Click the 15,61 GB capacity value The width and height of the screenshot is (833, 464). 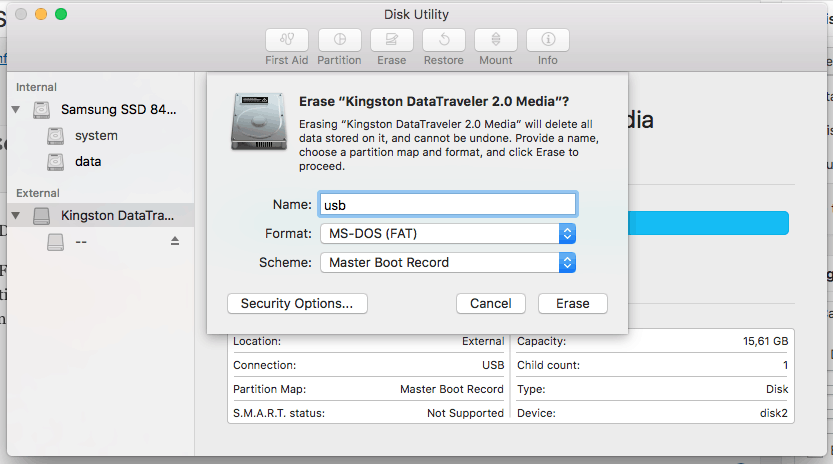766,341
